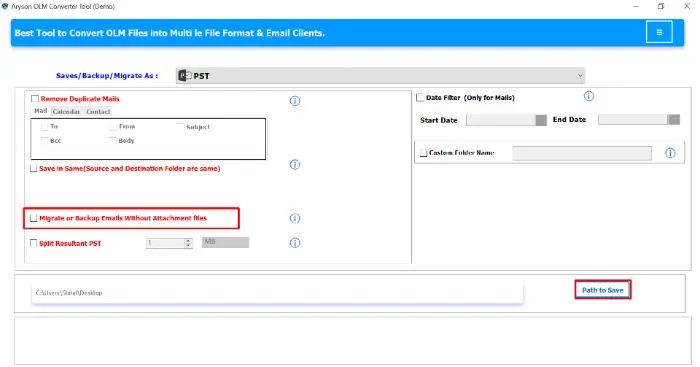Click info icon beside Migrate Without Attachment option
Image resolution: width=700 pixels, height=367 pixels.
pos(295,218)
